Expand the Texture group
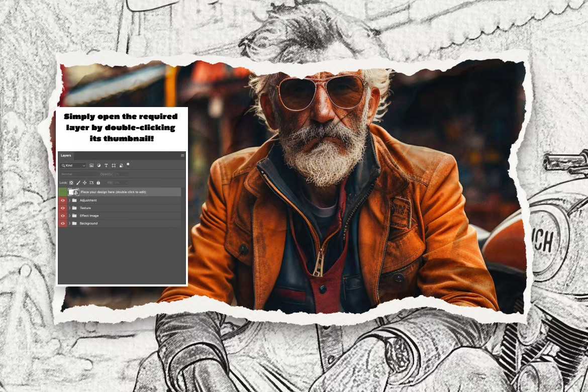The image size is (588, 392). 69,208
